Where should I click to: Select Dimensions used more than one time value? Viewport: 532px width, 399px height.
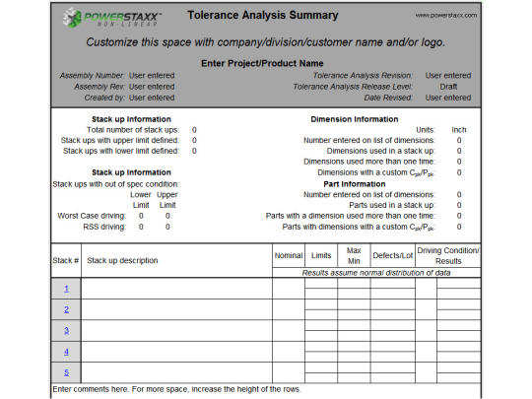[x=459, y=162]
